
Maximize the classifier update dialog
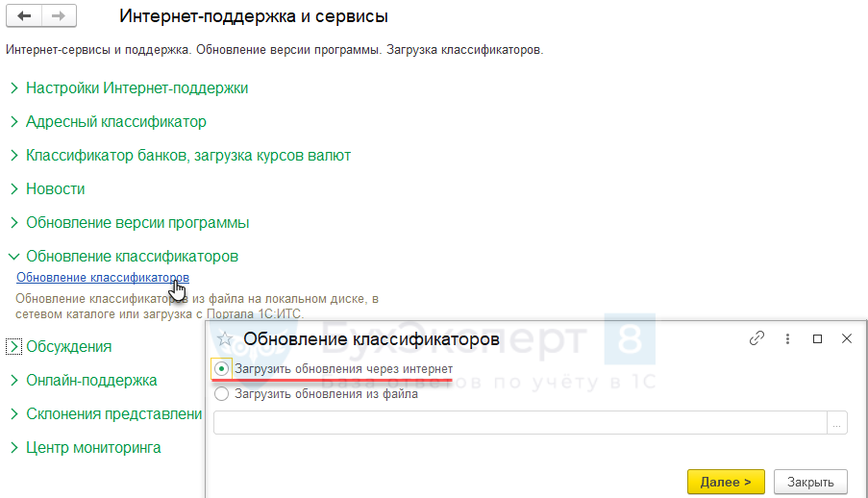coord(817,338)
